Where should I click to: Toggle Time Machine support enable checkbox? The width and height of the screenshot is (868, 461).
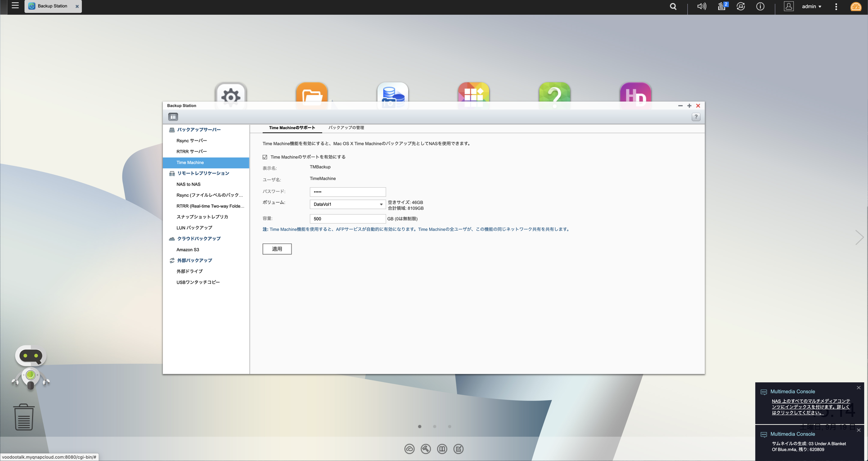(x=265, y=157)
